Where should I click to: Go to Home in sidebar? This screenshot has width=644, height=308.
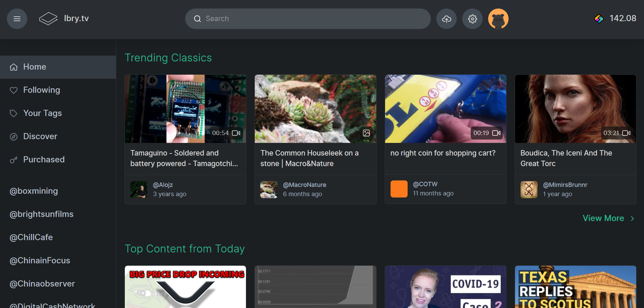[x=58, y=67]
